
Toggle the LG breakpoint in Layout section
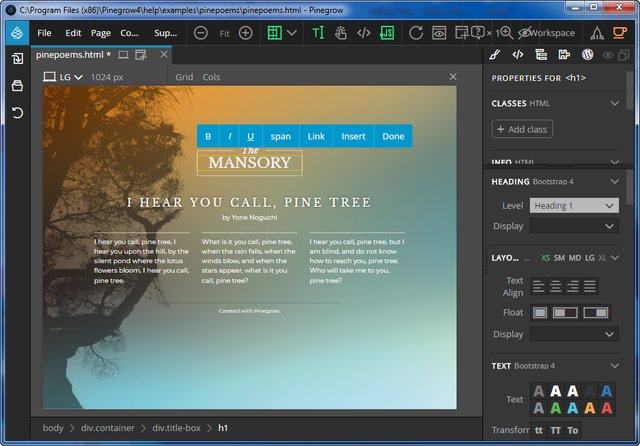[x=588, y=257]
